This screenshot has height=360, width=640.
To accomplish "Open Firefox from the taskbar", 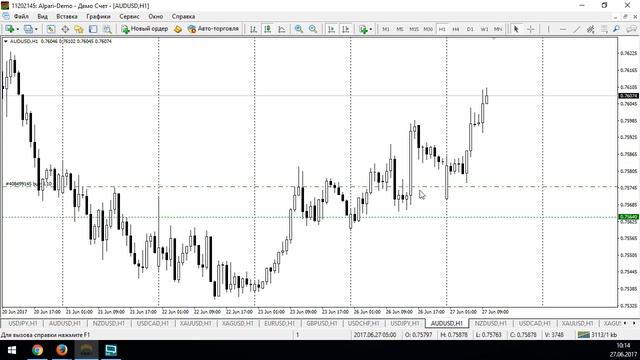I will [62, 350].
